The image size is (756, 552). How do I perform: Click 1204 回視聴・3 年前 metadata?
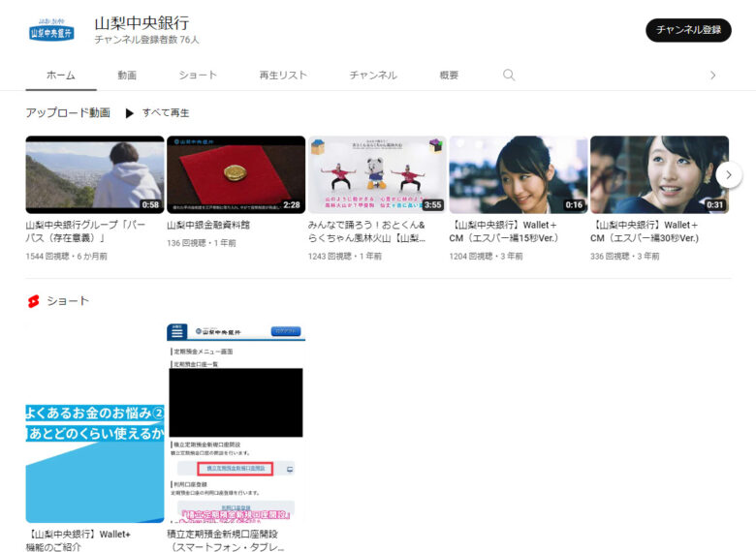(486, 257)
